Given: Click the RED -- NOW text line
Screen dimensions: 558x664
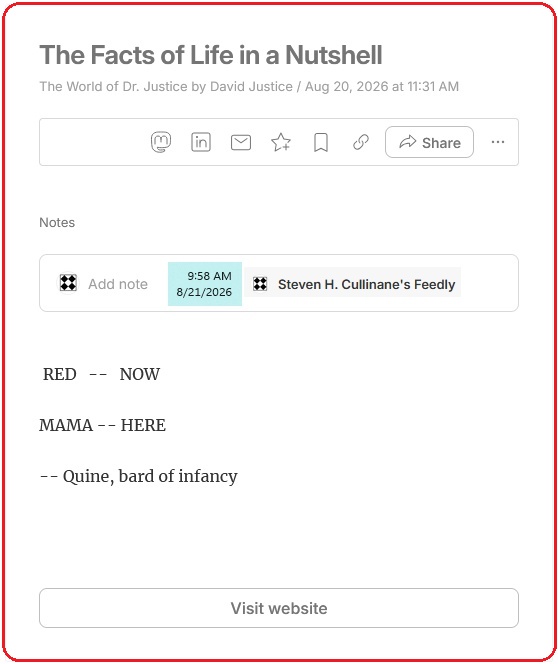Looking at the screenshot, I should point(101,374).
